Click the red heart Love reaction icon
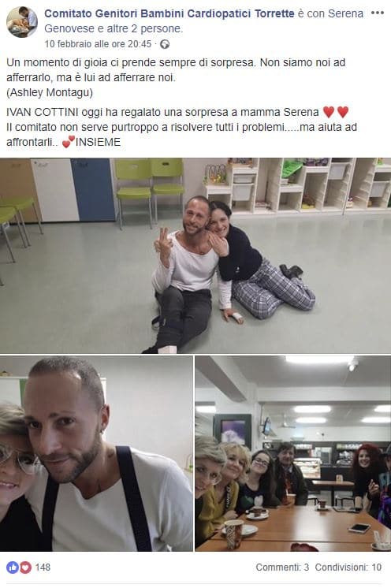The height and width of the screenshot is (588, 391). point(25,568)
